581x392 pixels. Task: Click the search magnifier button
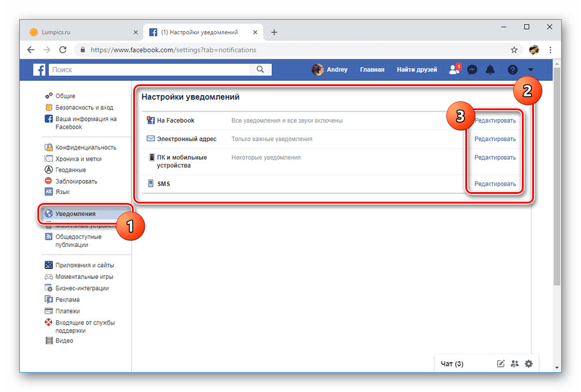[x=260, y=70]
